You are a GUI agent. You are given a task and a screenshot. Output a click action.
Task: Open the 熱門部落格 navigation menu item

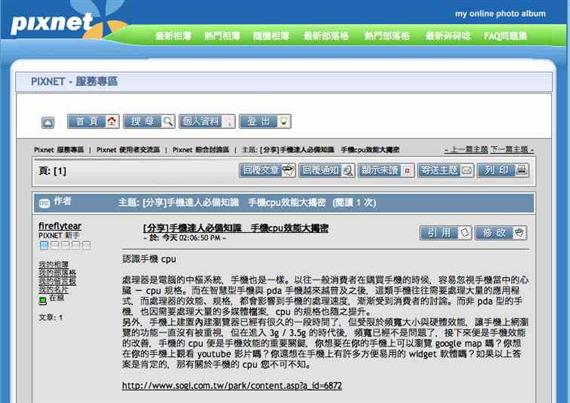coord(387,36)
